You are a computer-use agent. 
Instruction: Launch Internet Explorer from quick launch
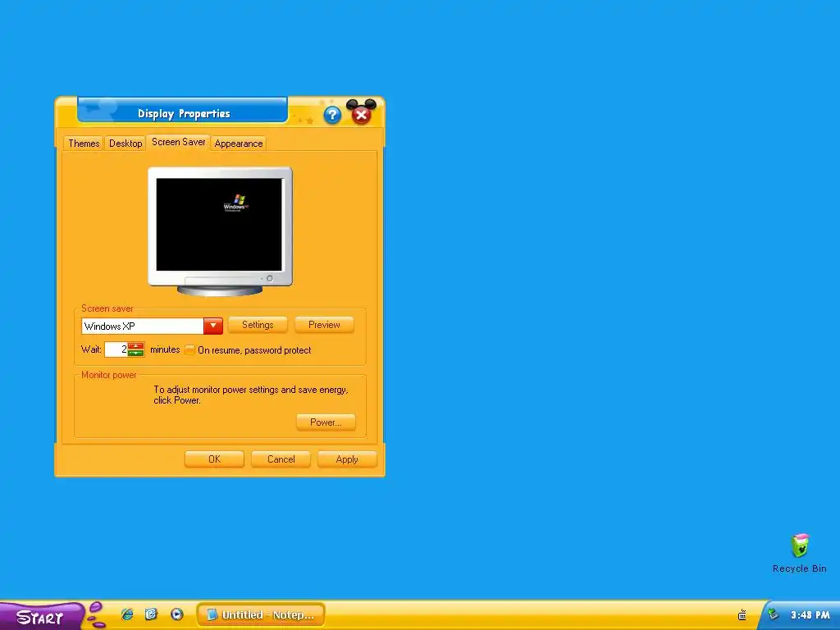click(x=127, y=614)
